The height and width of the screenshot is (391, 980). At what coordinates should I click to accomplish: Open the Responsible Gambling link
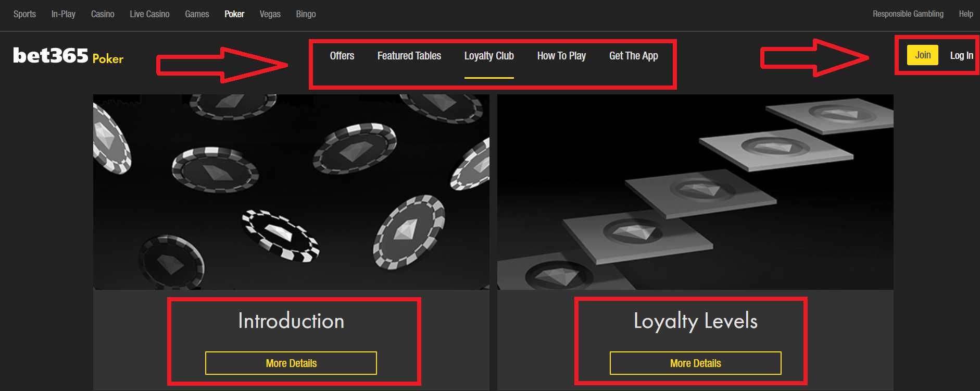tap(908, 14)
